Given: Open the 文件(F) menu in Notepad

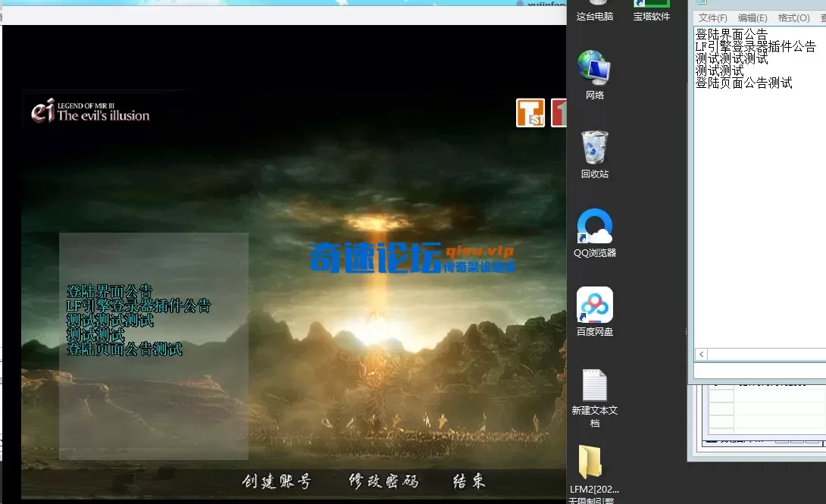Looking at the screenshot, I should [x=712, y=17].
